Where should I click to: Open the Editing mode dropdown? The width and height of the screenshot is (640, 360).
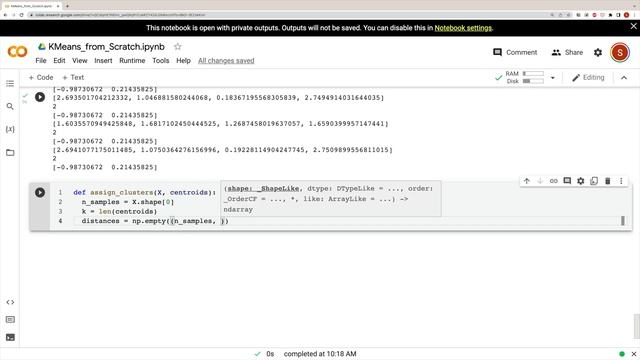click(588, 78)
